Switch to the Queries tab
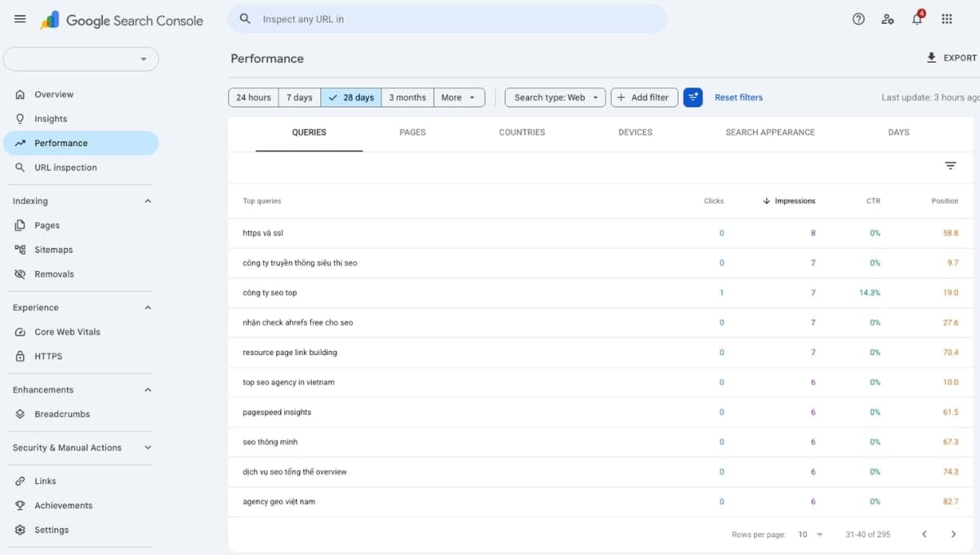 tap(309, 132)
